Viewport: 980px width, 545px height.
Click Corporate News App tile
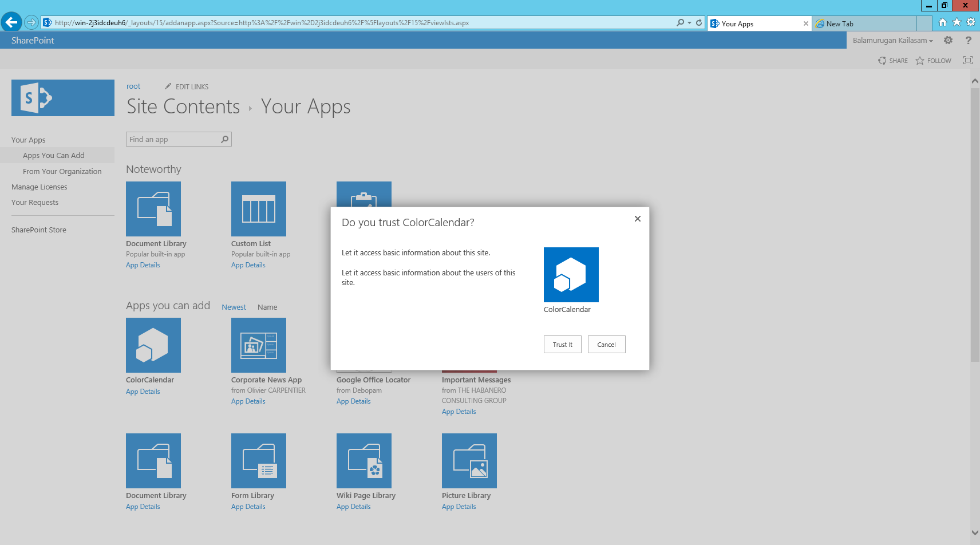(259, 345)
